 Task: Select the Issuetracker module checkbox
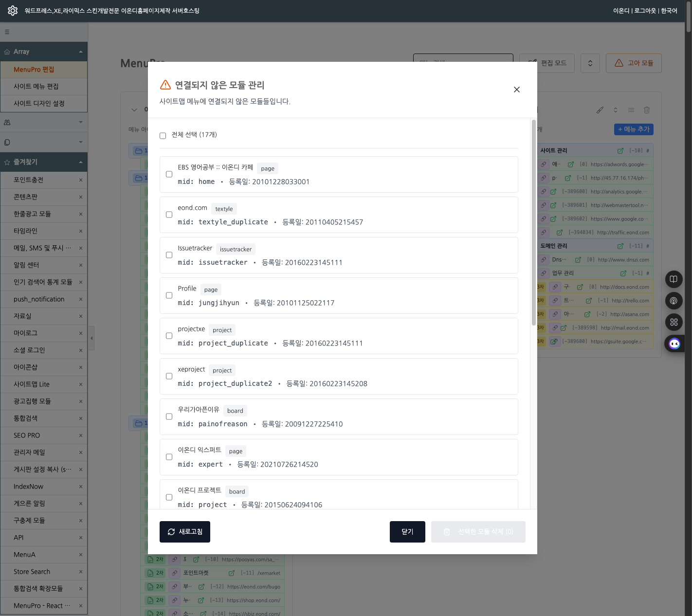(x=169, y=255)
